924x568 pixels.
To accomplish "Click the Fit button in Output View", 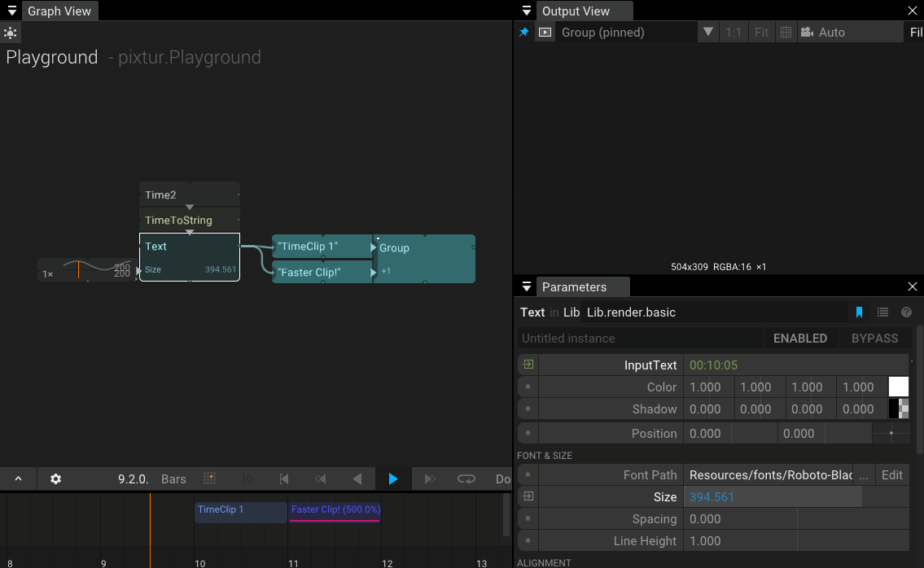I will pyautogui.click(x=761, y=33).
